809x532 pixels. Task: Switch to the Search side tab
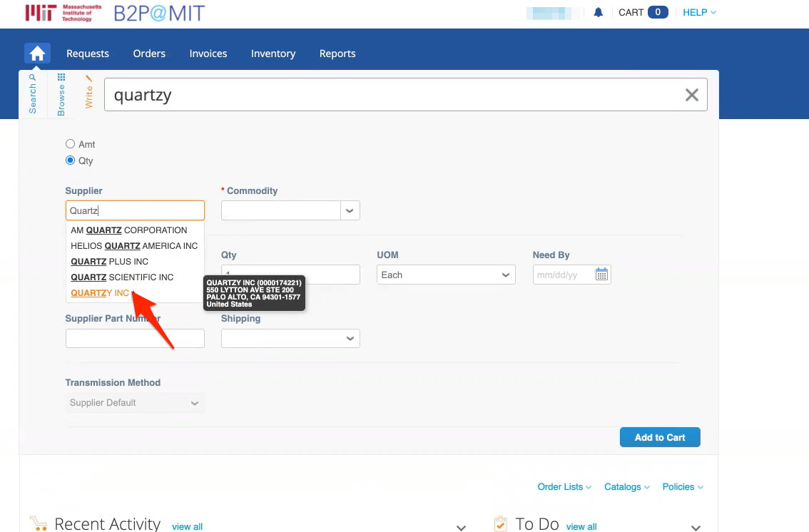click(x=33, y=94)
